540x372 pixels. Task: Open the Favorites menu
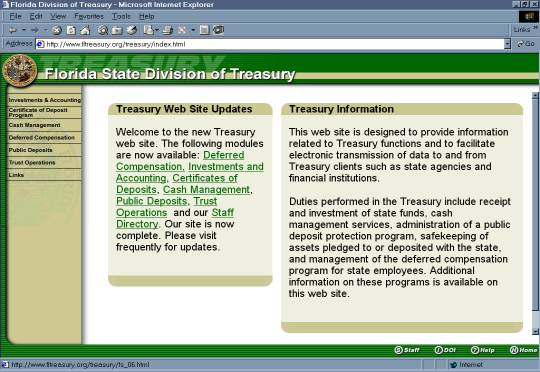pos(89,16)
